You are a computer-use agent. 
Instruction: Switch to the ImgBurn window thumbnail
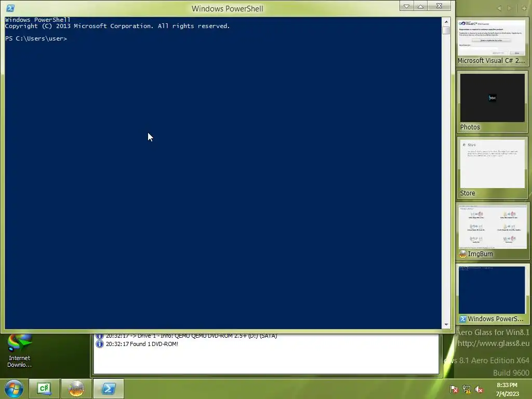pos(493,231)
